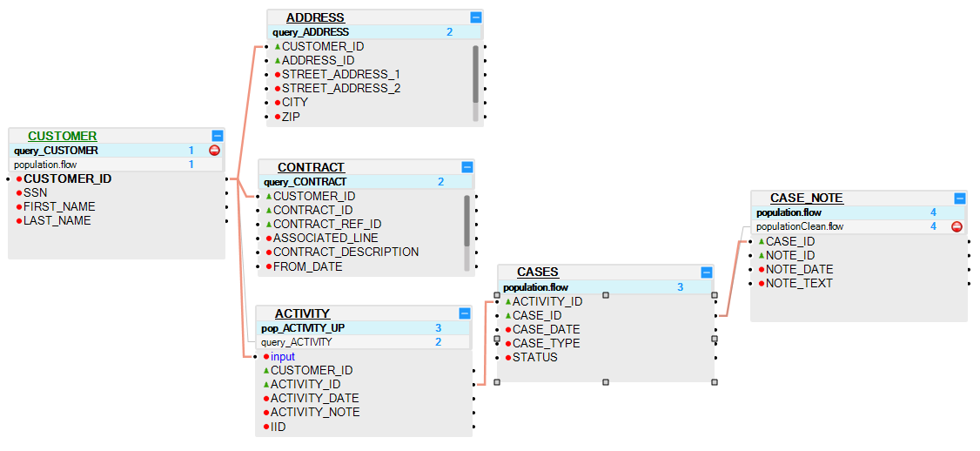Screen dimensions: 980x451
Task: Select the query_ACTIVITY row
Action: 296,342
